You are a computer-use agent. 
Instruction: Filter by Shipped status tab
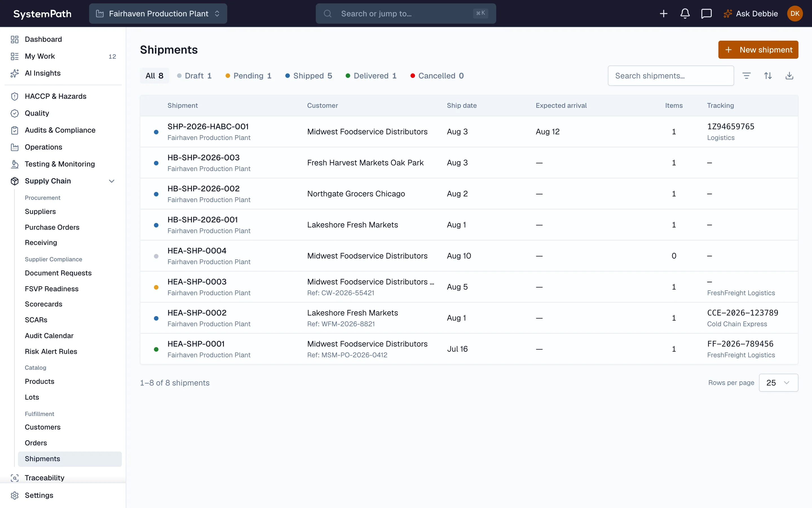tap(309, 76)
